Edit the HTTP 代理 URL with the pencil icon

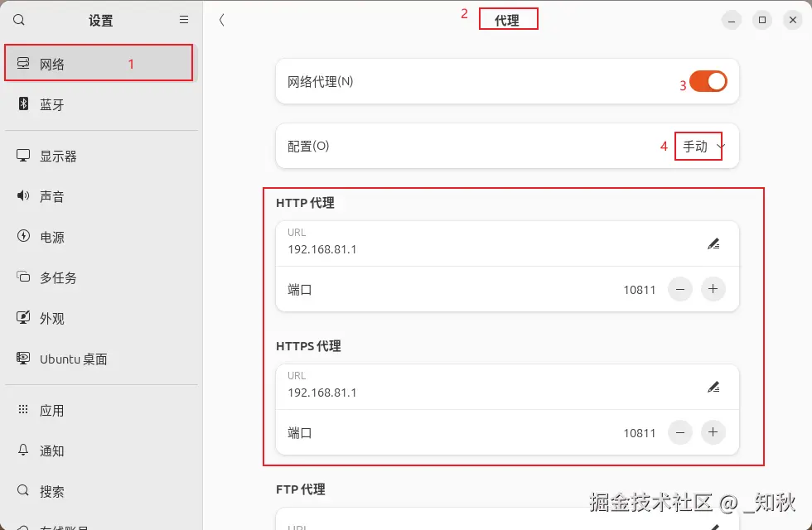coord(713,243)
